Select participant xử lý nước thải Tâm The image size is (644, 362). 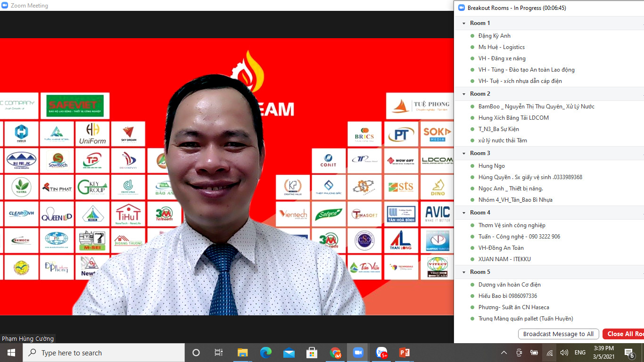click(x=503, y=140)
